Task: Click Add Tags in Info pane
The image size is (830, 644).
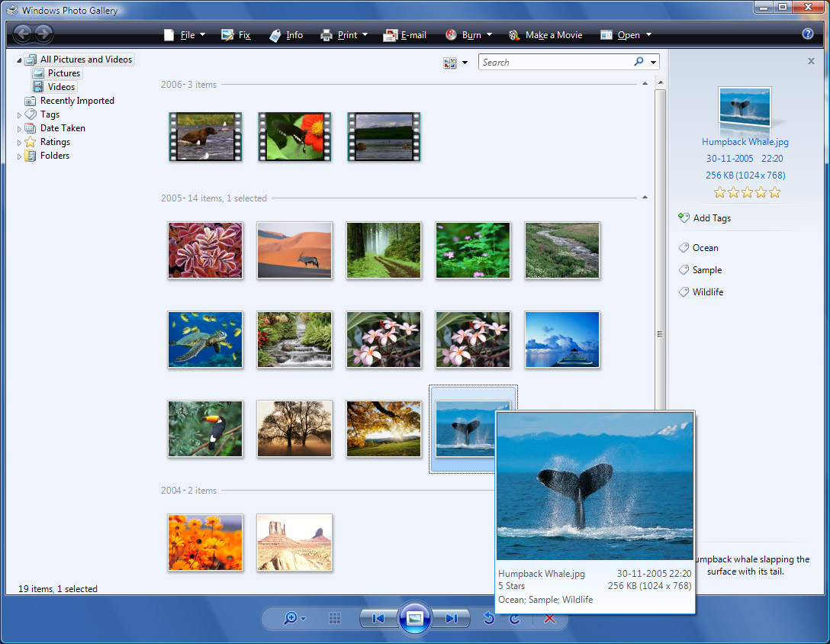Action: coord(711,218)
